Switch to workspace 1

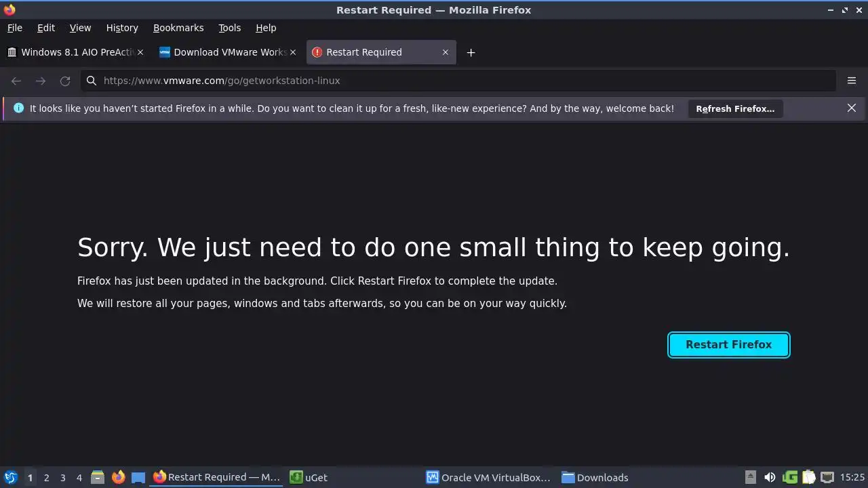[30, 477]
